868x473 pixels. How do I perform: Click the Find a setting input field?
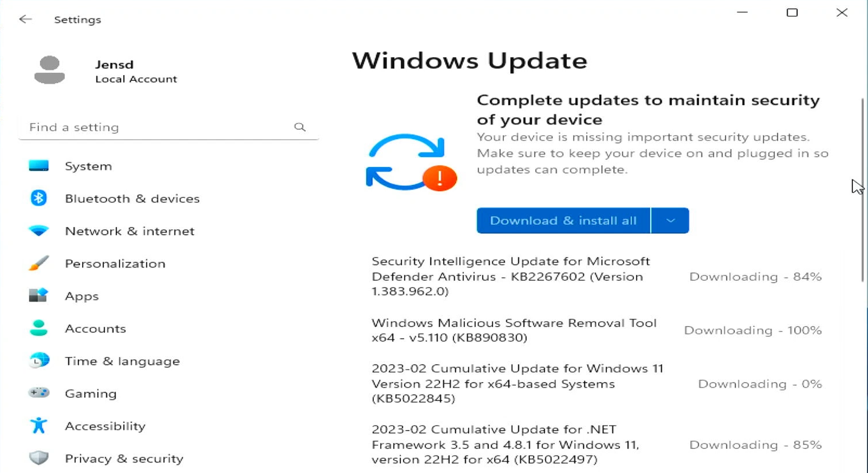point(144,126)
